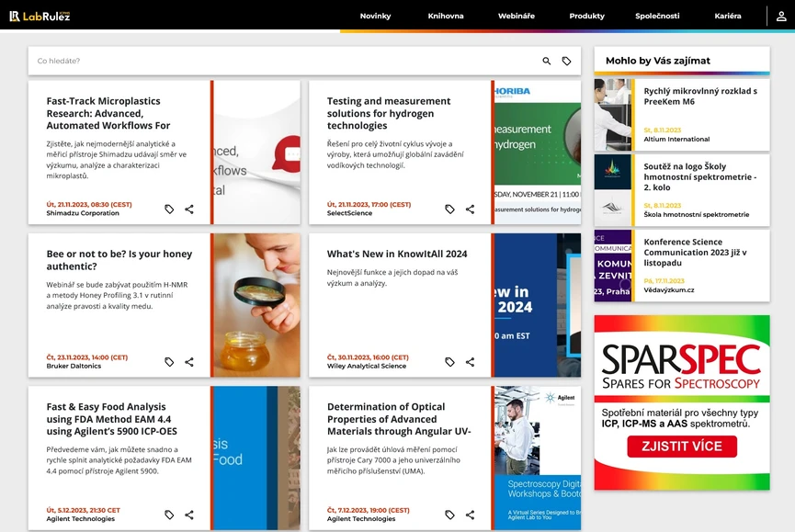Image resolution: width=795 pixels, height=532 pixels.
Task: Open Konference Science Communication 2023 article
Action: (x=695, y=253)
